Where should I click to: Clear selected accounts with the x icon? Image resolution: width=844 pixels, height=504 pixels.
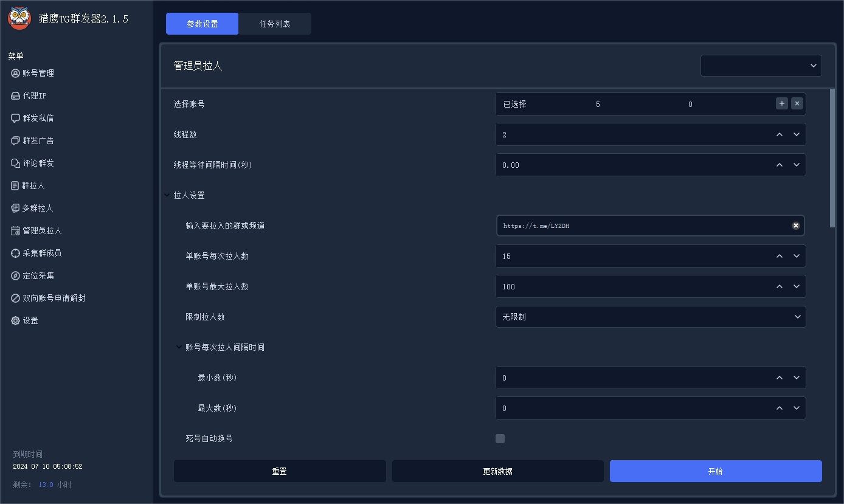(797, 103)
